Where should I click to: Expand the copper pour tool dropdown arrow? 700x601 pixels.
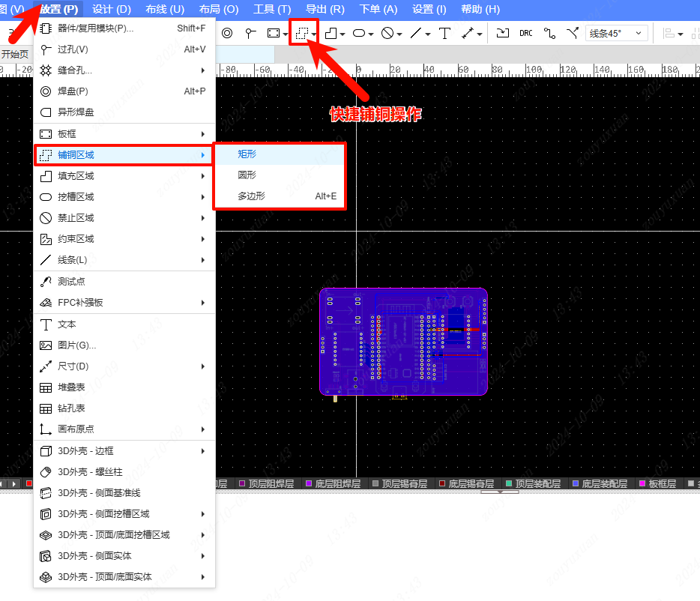coord(314,34)
